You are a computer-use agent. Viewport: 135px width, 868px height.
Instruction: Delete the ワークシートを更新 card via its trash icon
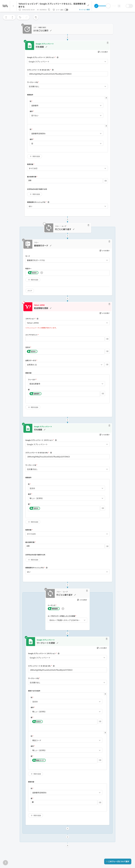pos(107,639)
